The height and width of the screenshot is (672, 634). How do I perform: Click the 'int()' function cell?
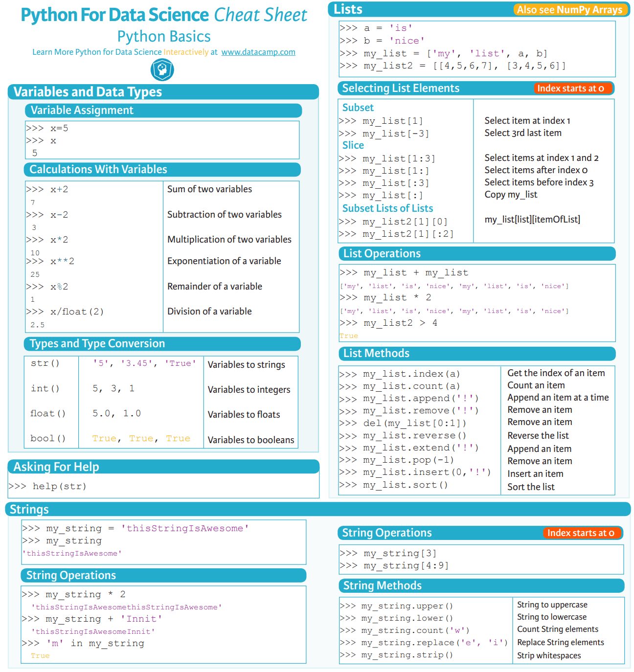[45, 388]
